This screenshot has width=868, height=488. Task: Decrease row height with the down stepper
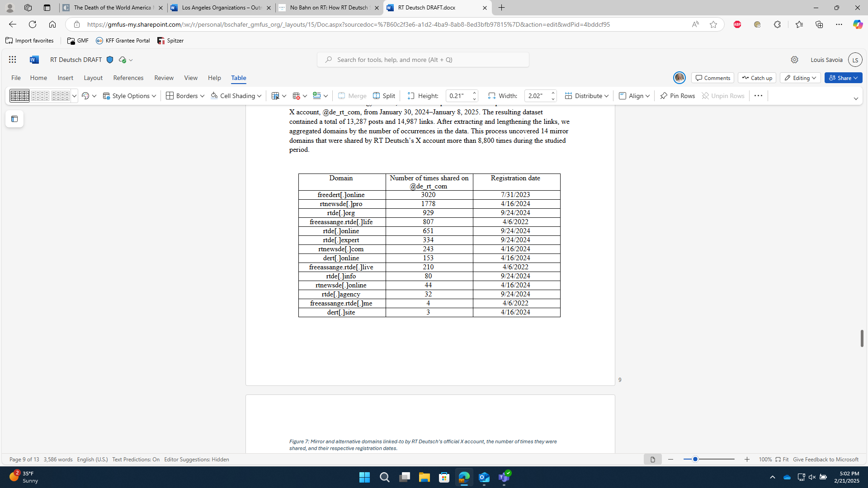click(x=474, y=99)
